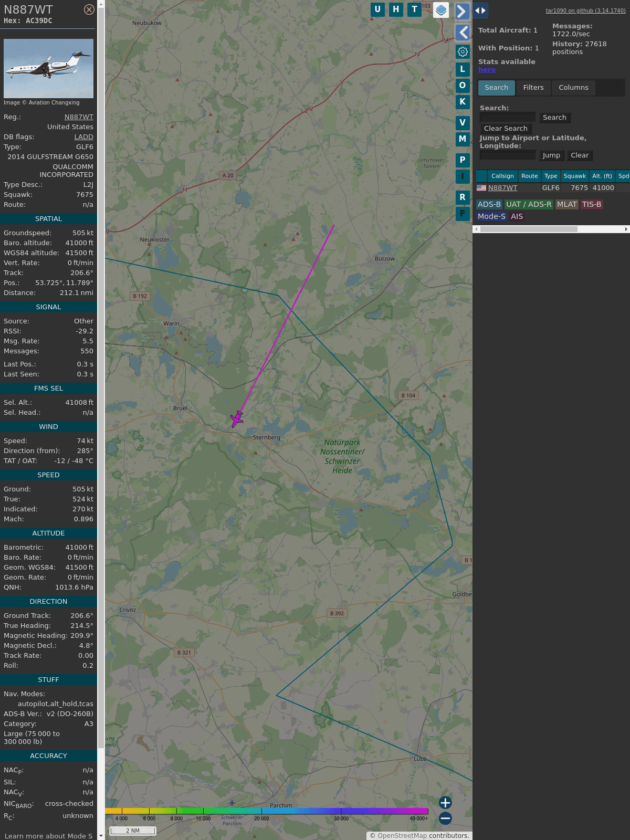The width and height of the screenshot is (630, 840).
Task: Open tar1090 on github link
Action: coord(585,10)
